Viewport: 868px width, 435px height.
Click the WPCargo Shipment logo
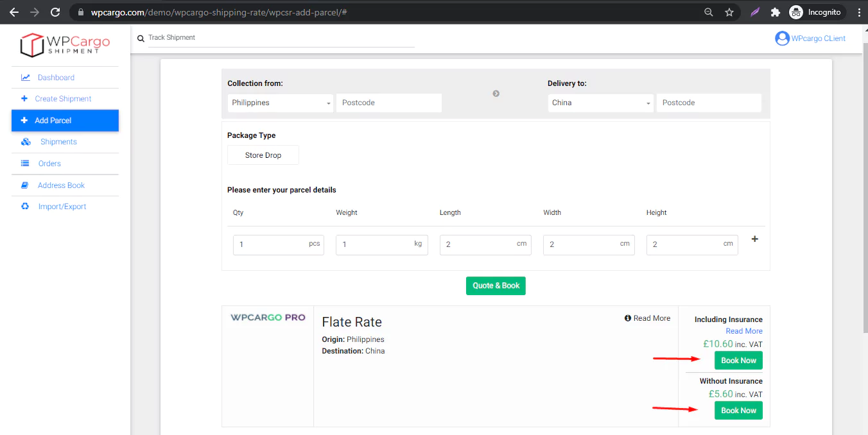tap(65, 44)
